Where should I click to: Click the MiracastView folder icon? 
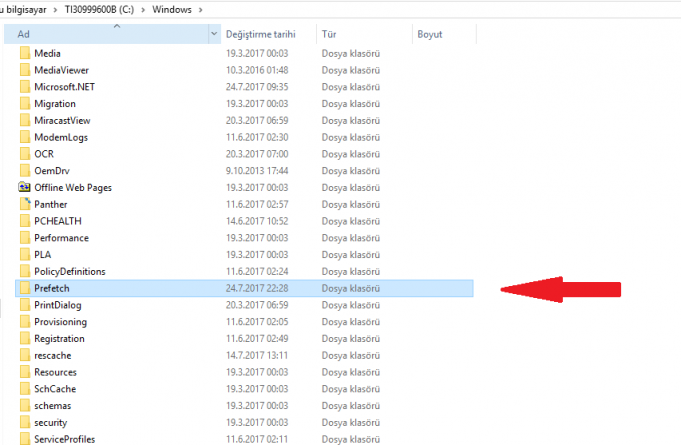tap(25, 121)
